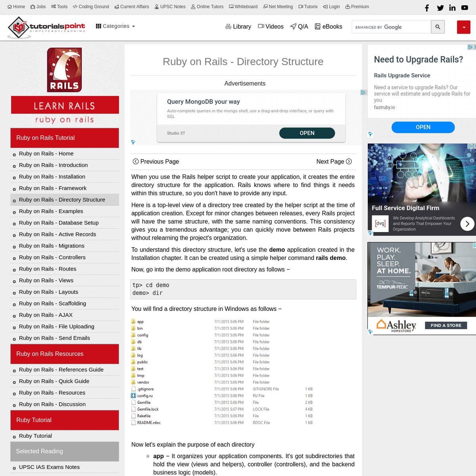
Task: Open the dropdown at top right corner
Action: pos(463,27)
